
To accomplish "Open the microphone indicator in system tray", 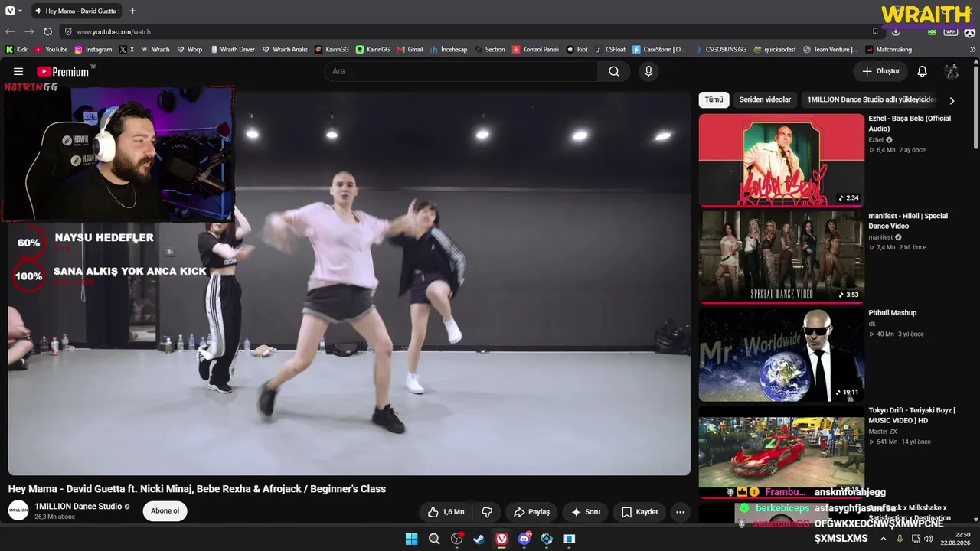I will (900, 539).
